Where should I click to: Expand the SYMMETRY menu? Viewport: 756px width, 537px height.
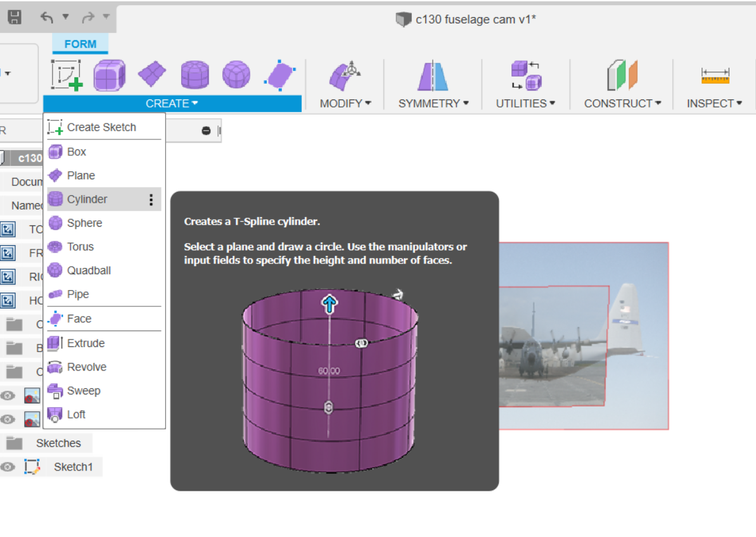(432, 103)
